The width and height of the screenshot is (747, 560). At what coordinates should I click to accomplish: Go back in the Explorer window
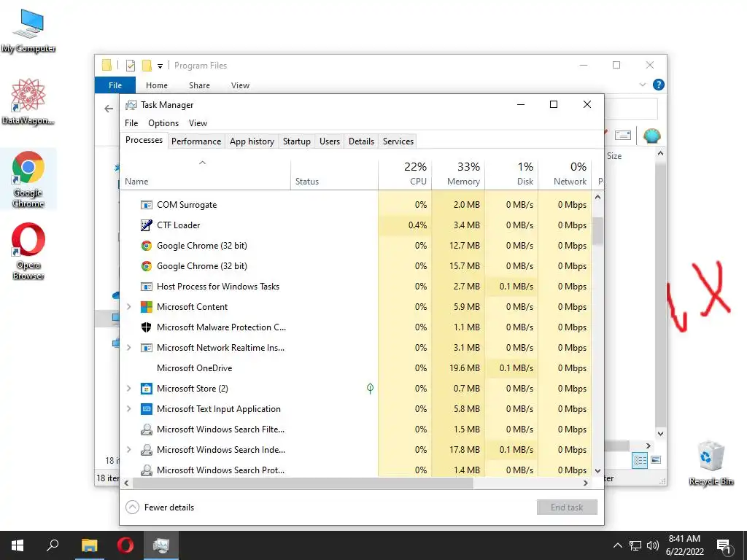[109, 109]
